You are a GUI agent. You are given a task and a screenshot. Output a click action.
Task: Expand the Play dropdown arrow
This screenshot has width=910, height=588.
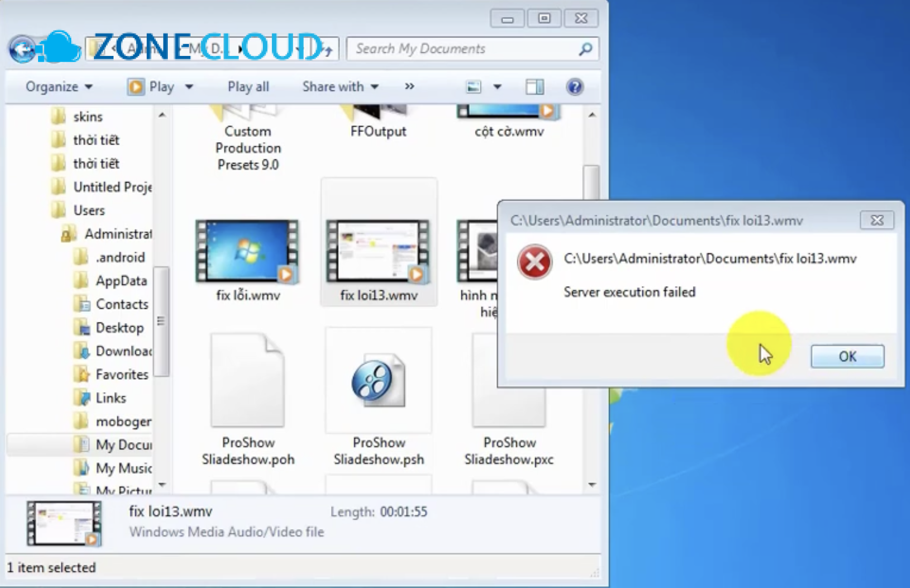[189, 87]
